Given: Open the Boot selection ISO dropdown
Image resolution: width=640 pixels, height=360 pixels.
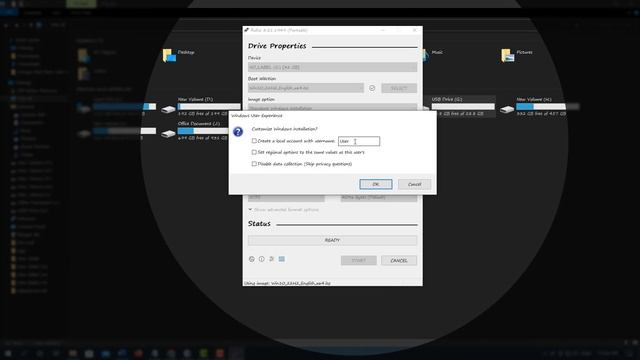Looking at the screenshot, I should 306,88.
